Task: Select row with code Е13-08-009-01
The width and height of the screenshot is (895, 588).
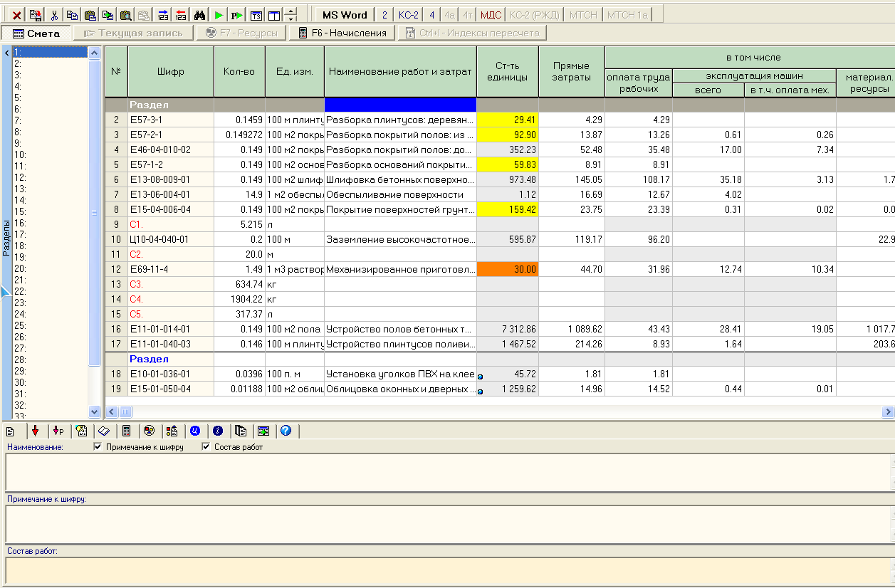Action: pos(171,179)
